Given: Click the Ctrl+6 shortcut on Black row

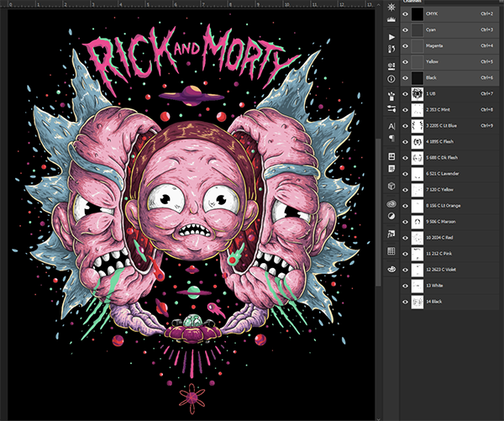Looking at the screenshot, I should (486, 78).
